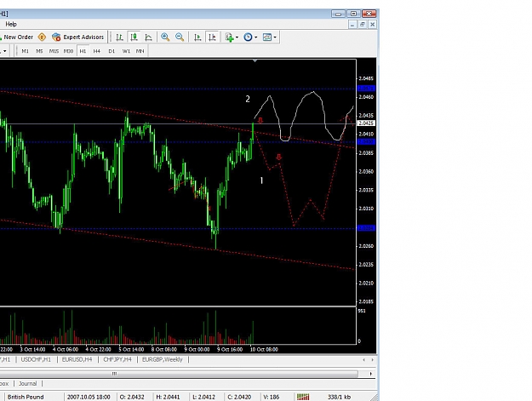This screenshot has width=532, height=401.
Task: Click the 338/1 kb traffic indicator
Action: click(339, 397)
